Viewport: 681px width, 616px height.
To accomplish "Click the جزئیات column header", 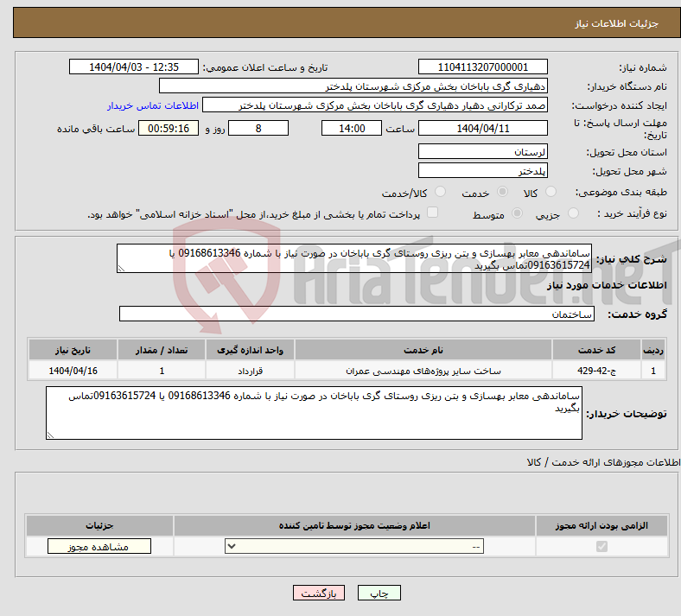I will click(99, 525).
